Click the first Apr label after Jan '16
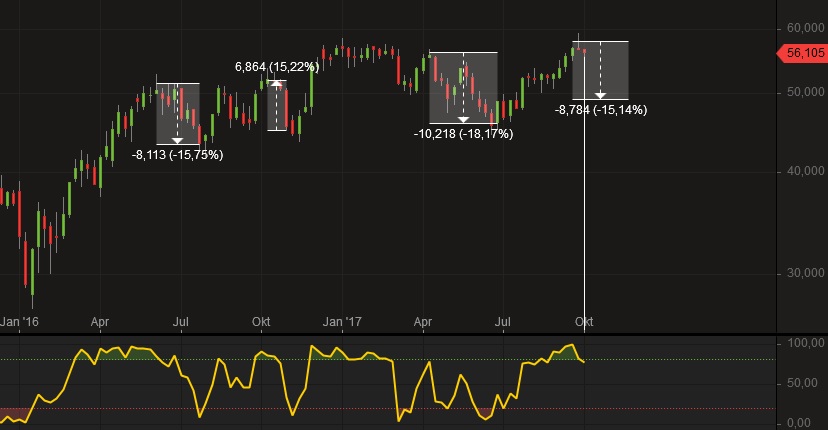The image size is (828, 430). pyautogui.click(x=100, y=321)
